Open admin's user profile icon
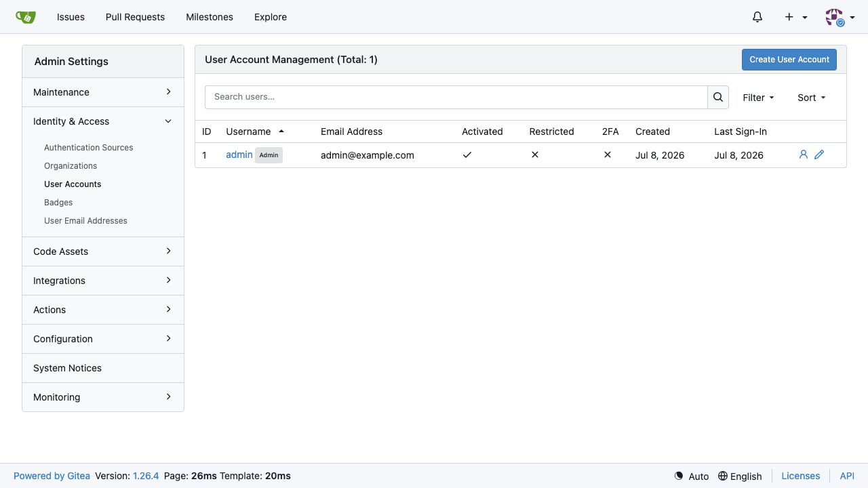This screenshot has height=488, width=868. (804, 155)
